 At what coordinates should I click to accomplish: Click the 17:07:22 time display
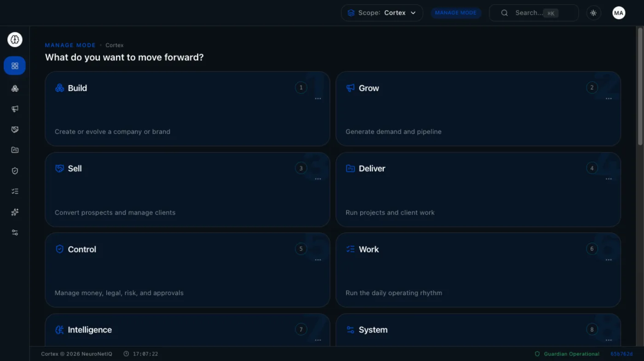click(x=145, y=354)
